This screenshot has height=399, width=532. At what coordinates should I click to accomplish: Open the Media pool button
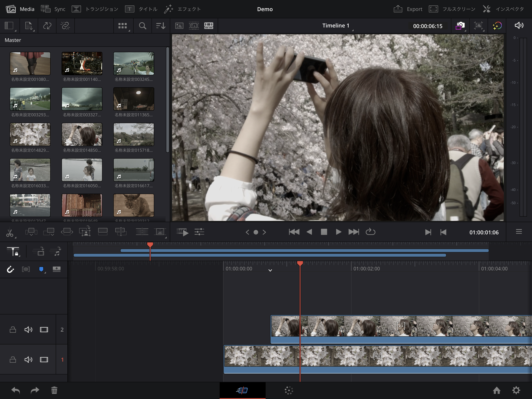20,9
